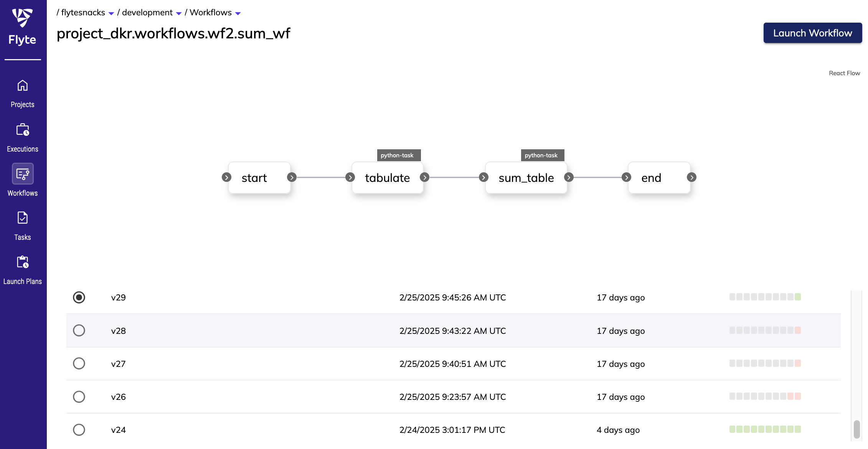This screenshot has width=868, height=449.
Task: Click python-task label above tabulate
Action: [399, 155]
